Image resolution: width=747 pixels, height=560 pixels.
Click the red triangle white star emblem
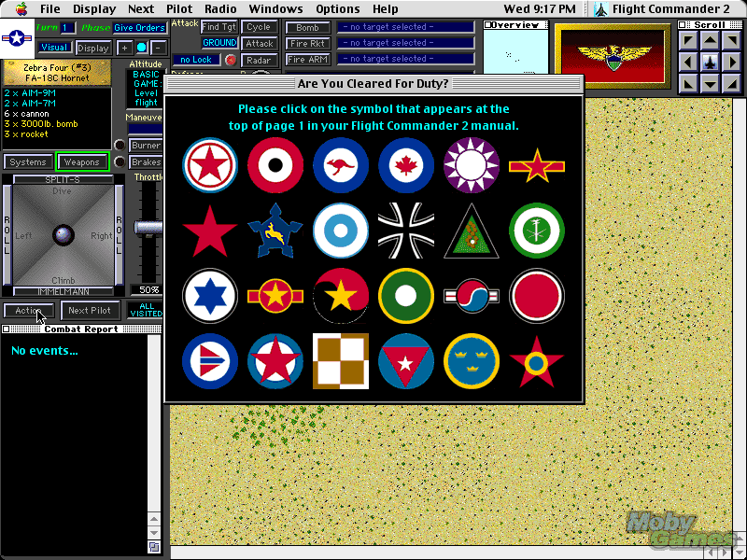(406, 361)
